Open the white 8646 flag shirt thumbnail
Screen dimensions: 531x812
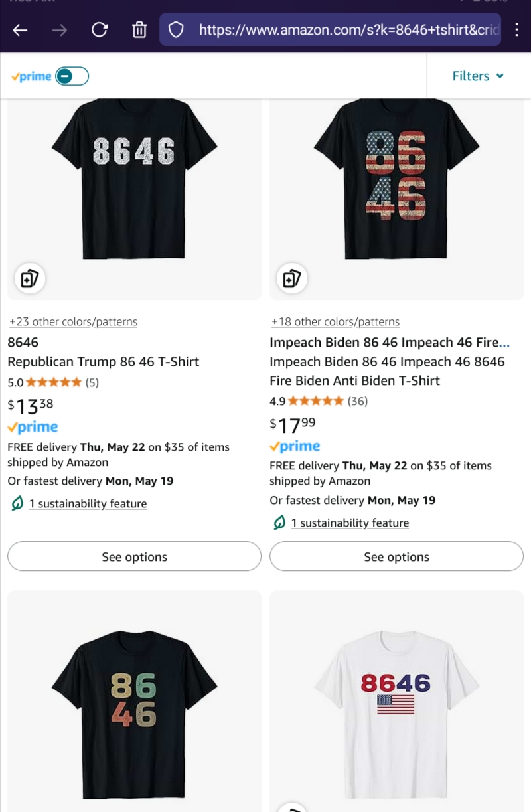coord(396,702)
